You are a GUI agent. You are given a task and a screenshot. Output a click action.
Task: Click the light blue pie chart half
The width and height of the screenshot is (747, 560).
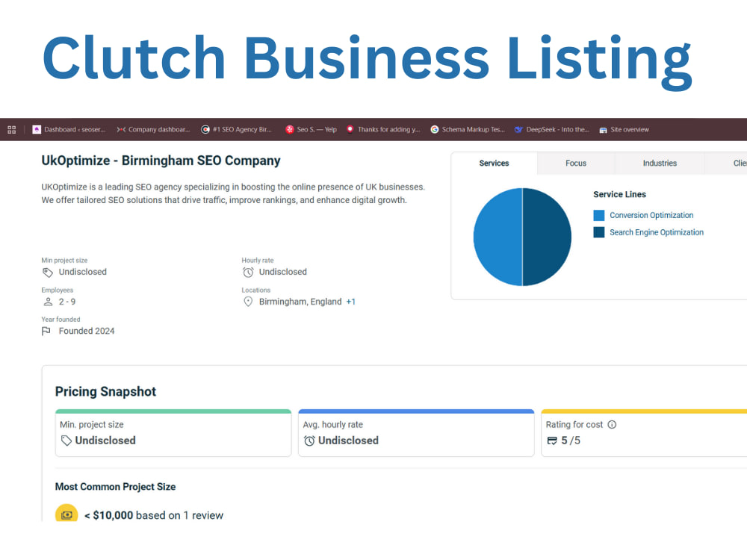point(498,237)
